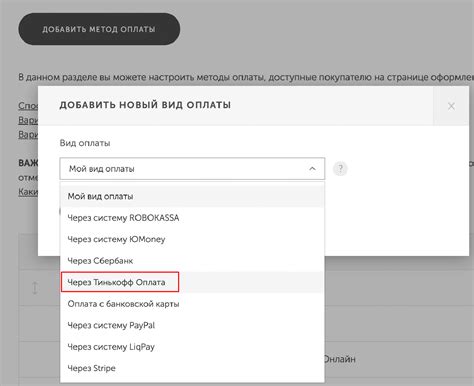Choose 'Через систему LiqPay' option

pyautogui.click(x=192, y=347)
